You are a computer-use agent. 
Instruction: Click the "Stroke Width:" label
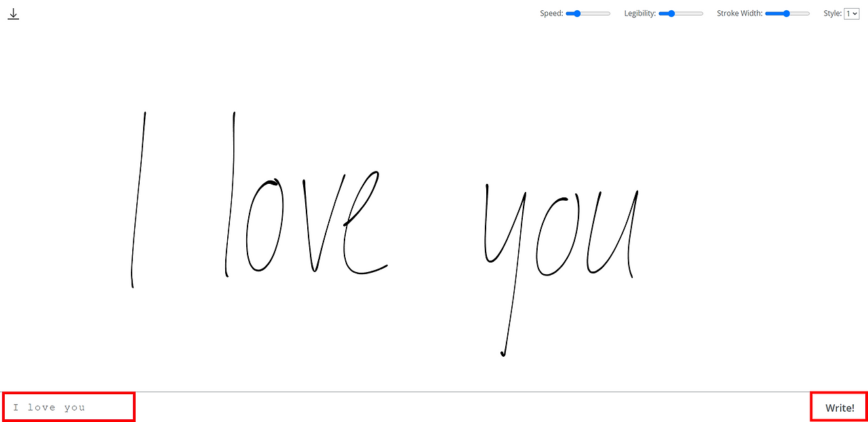(739, 13)
